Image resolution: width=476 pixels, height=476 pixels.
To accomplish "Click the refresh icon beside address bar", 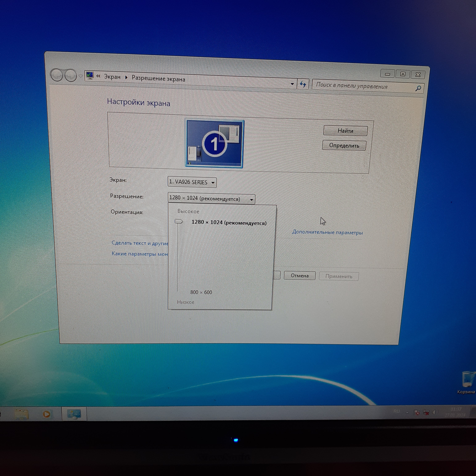I will tap(303, 84).
